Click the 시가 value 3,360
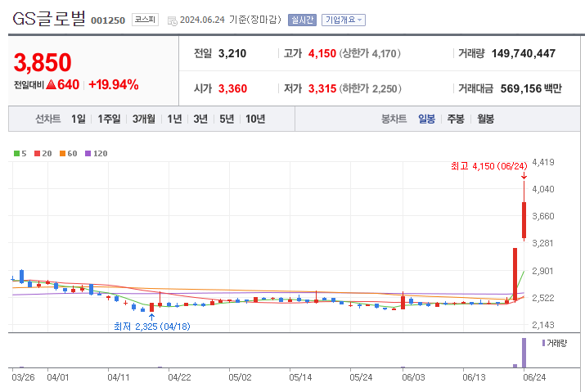The height and width of the screenshot is (392, 585). [232, 88]
